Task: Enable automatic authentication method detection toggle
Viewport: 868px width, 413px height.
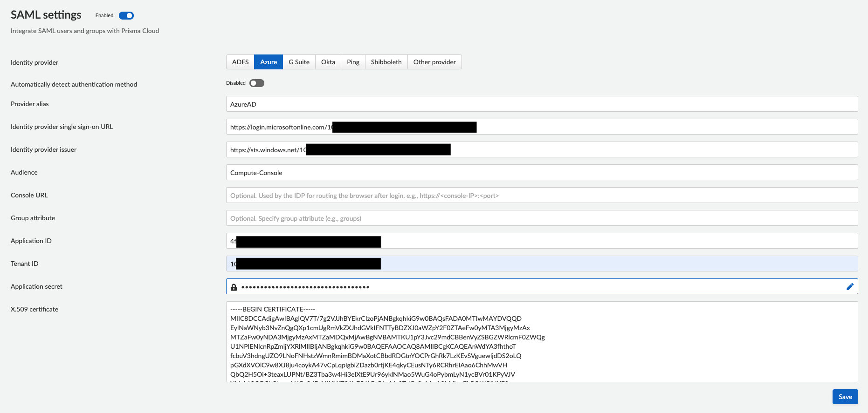Action: pos(257,83)
